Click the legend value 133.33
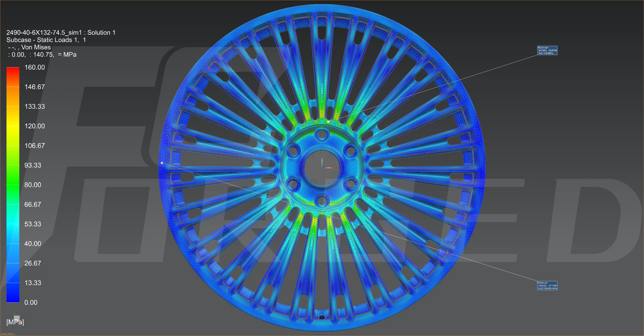Image resolution: width=644 pixels, height=336 pixels. point(34,106)
